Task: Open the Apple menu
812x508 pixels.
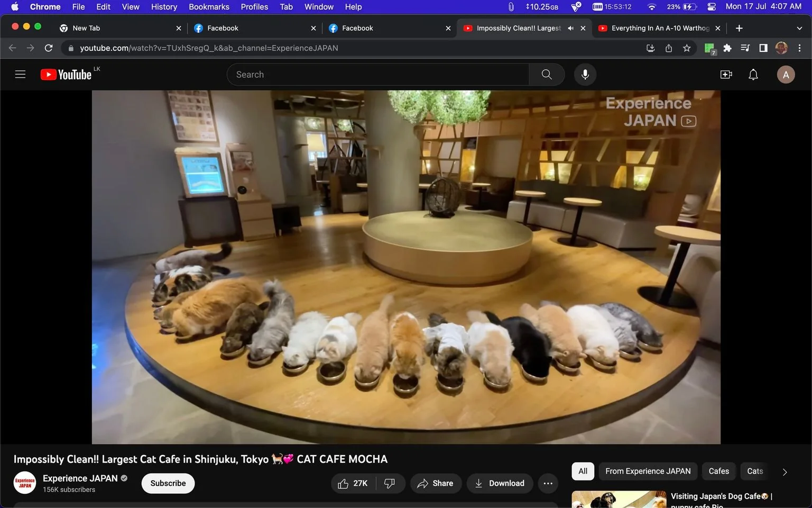Action: tap(15, 7)
